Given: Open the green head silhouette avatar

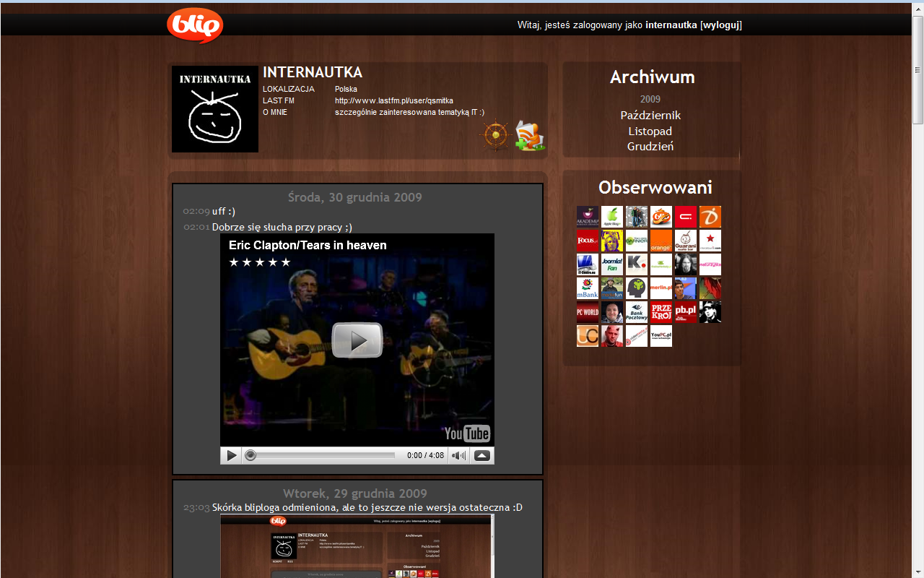Looking at the screenshot, I should pyautogui.click(x=637, y=288).
